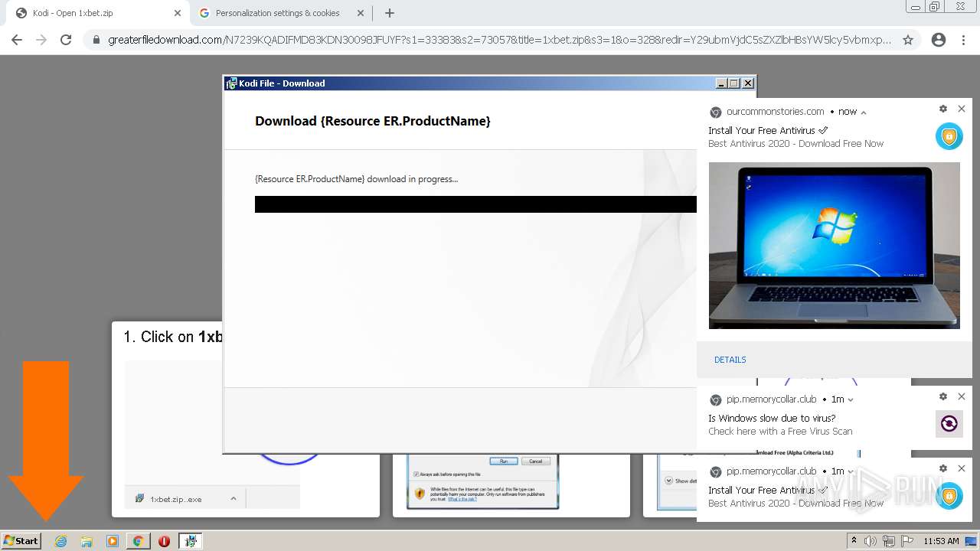980x551 pixels.
Task: Click the laptop image in notification
Action: click(x=834, y=246)
